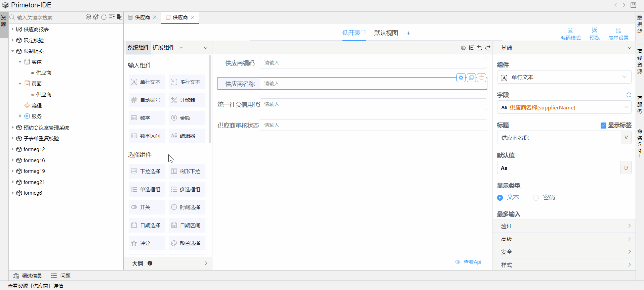
Task: Switch to the 默认视图 tab
Action: pyautogui.click(x=386, y=33)
